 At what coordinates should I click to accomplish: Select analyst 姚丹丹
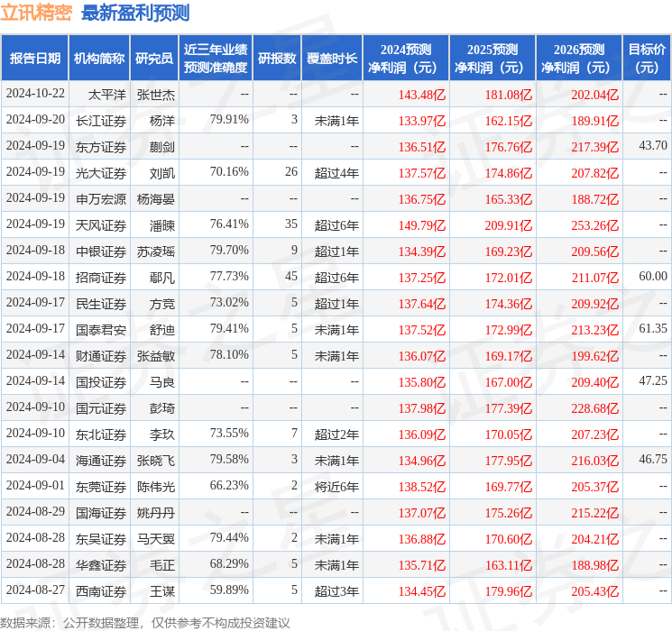coord(155,513)
